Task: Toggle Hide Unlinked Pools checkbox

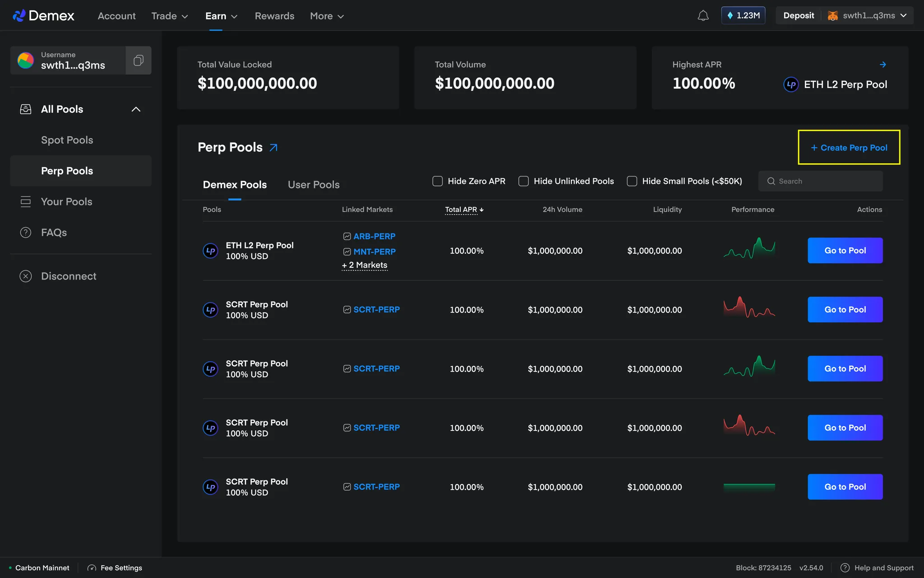Action: pos(523,181)
